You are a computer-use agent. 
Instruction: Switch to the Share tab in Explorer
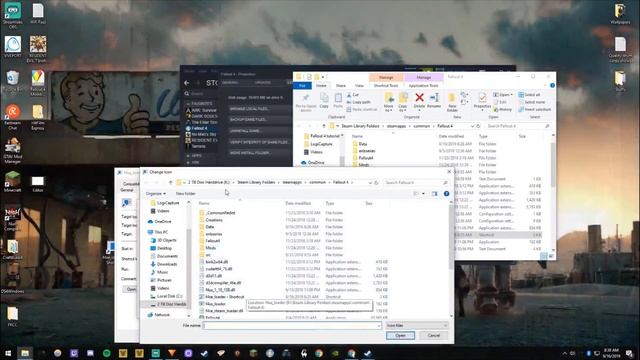340,86
